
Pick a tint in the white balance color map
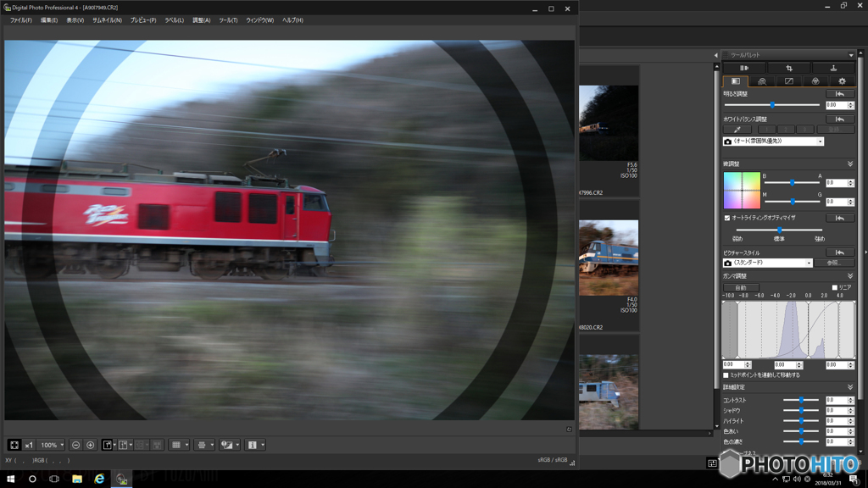coord(742,191)
